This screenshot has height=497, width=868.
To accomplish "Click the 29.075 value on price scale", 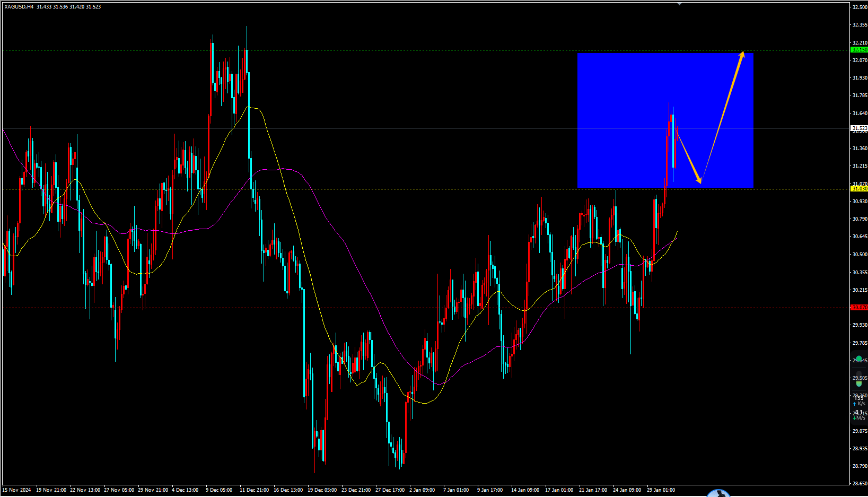I will (x=860, y=431).
